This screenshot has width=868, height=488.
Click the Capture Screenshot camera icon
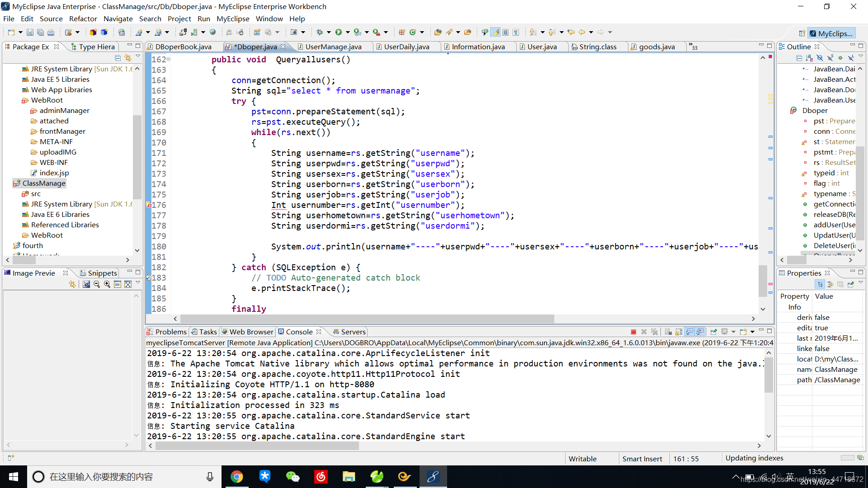pyautogui.click(x=294, y=32)
